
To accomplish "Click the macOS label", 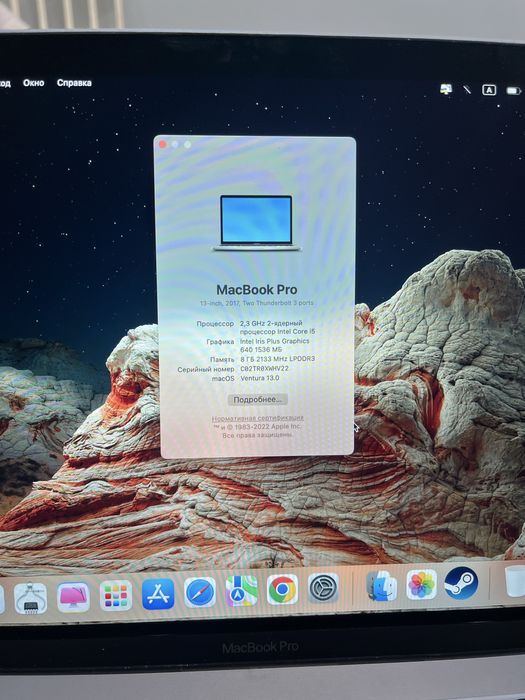I will point(223,379).
